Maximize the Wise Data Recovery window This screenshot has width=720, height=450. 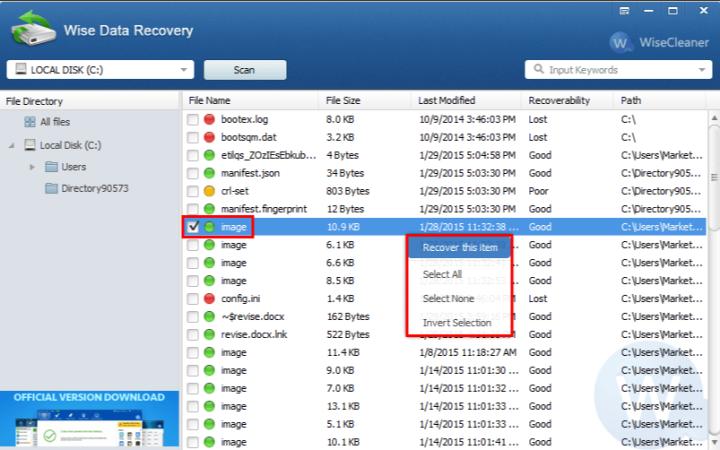pyautogui.click(x=673, y=11)
